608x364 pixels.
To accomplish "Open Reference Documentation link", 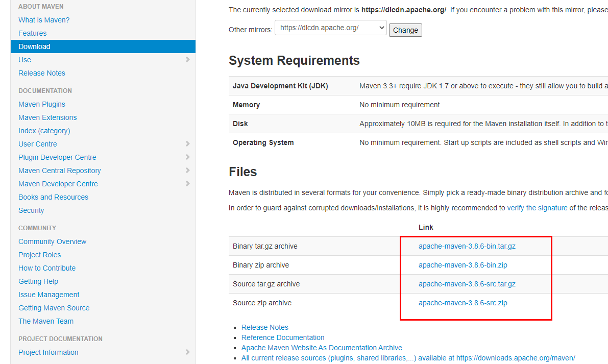I will coord(283,337).
